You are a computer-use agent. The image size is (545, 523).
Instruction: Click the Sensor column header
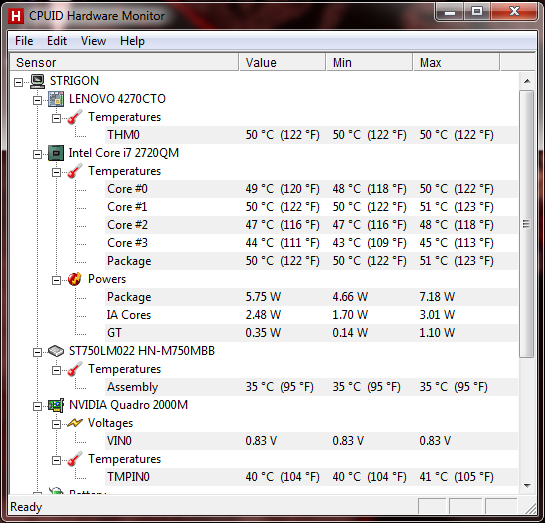coord(124,63)
